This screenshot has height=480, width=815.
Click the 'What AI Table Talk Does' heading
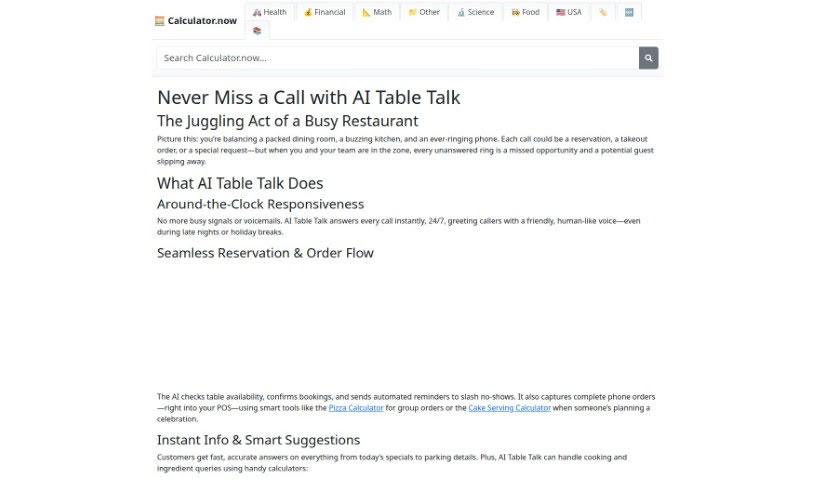(240, 183)
